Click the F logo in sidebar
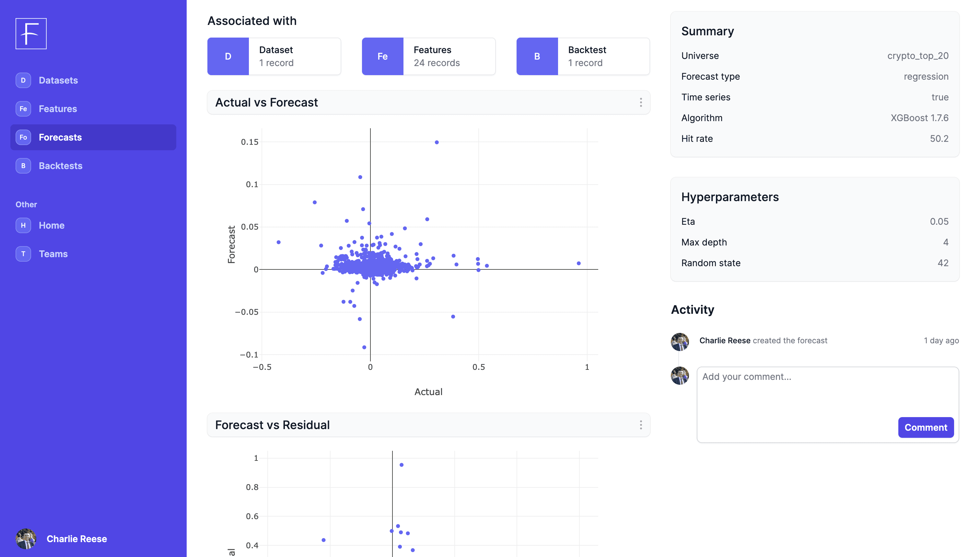 (x=31, y=34)
